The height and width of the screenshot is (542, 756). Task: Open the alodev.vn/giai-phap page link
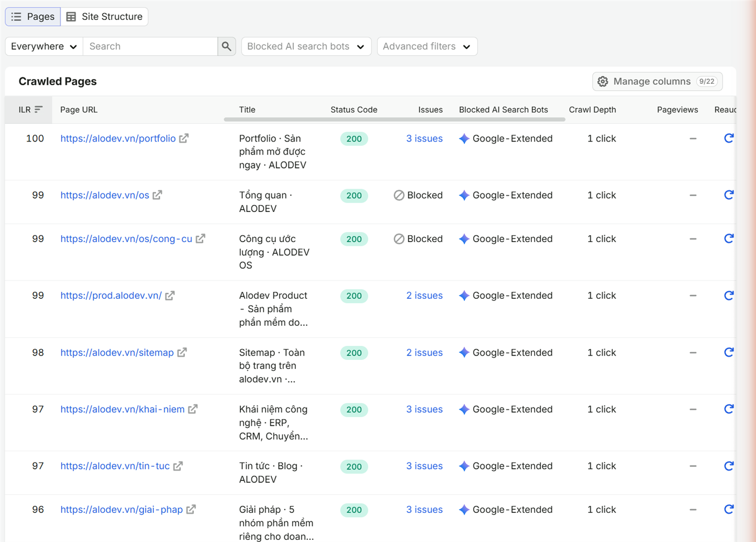122,510
